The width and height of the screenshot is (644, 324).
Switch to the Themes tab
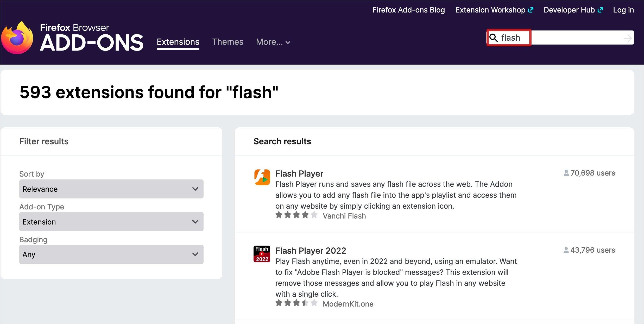point(228,42)
